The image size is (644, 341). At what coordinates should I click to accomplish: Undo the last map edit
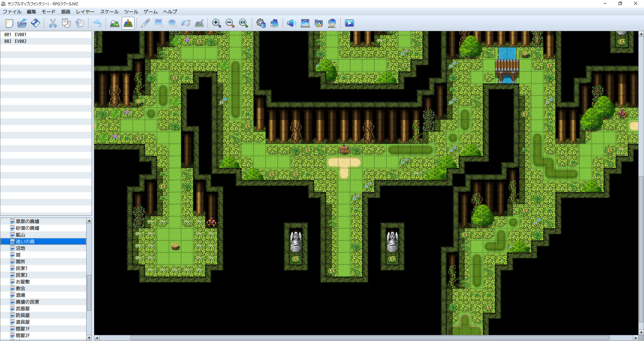97,23
